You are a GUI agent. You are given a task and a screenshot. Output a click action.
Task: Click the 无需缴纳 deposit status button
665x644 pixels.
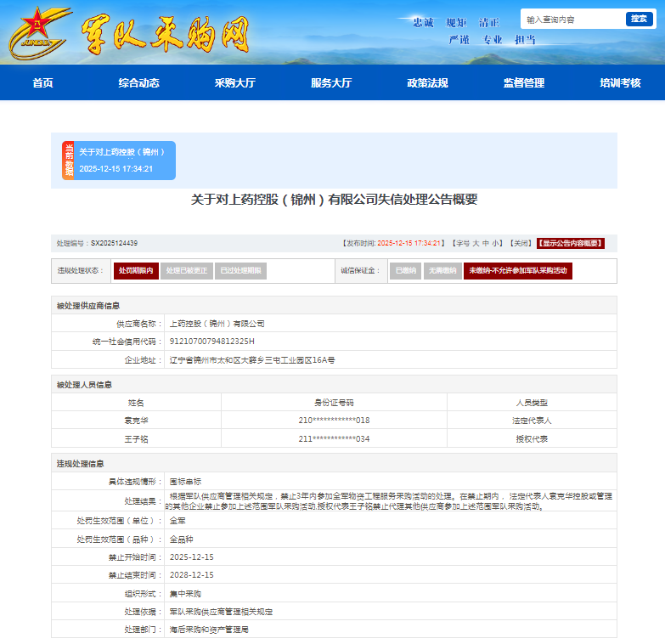click(442, 271)
